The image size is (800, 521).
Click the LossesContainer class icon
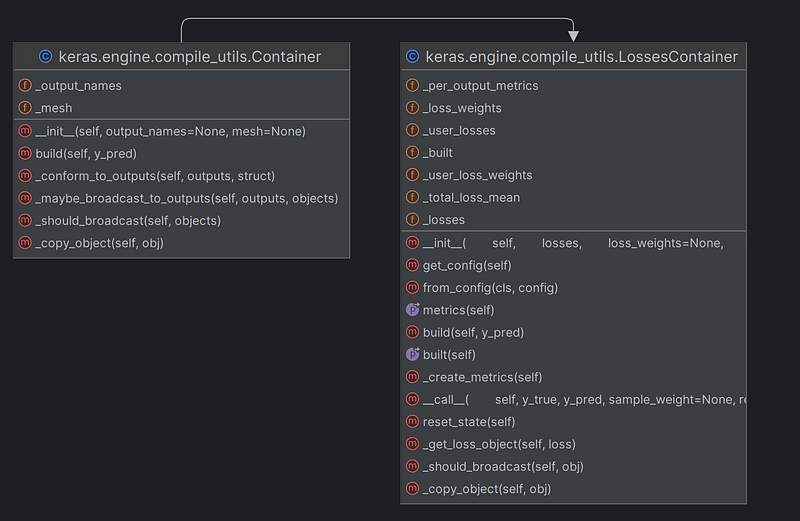pos(412,57)
